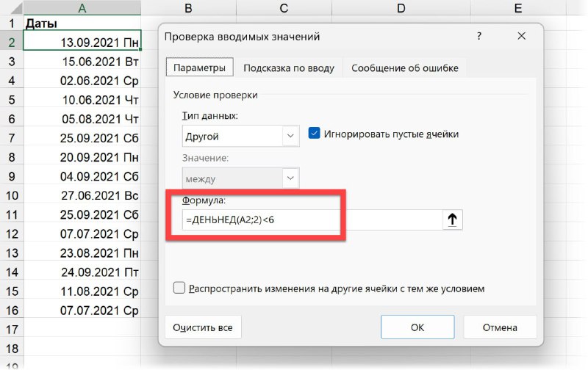Screen dimensions: 588x370
Task: Open the 'Сообщение об ошибке' tab
Action: point(405,68)
